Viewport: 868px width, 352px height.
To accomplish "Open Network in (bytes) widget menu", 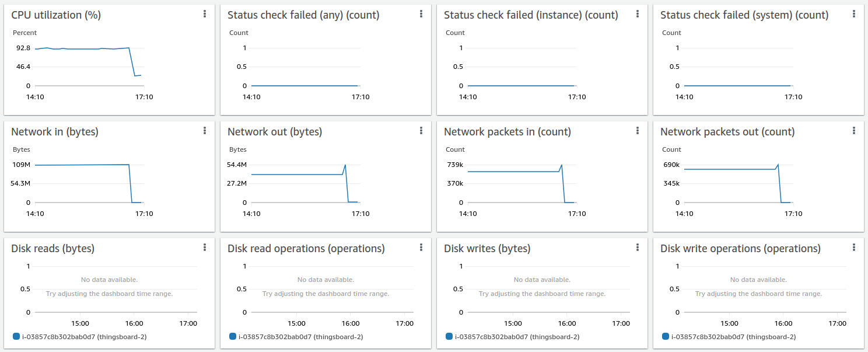I will 205,131.
